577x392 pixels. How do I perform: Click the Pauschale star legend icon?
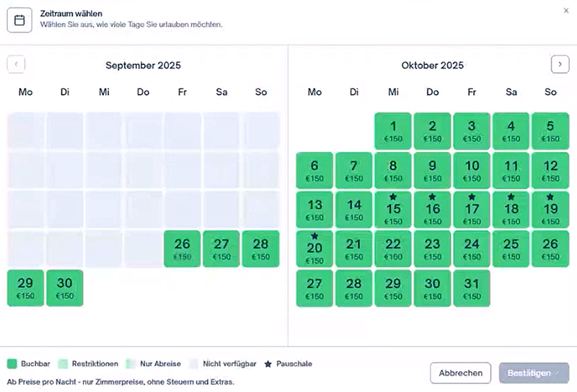pyautogui.click(x=268, y=364)
